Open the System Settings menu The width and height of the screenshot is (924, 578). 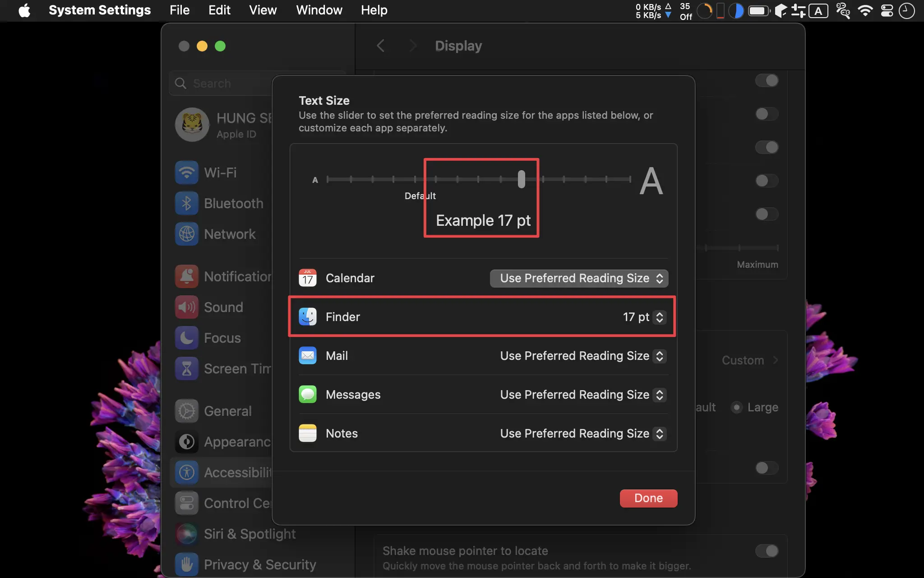100,10
